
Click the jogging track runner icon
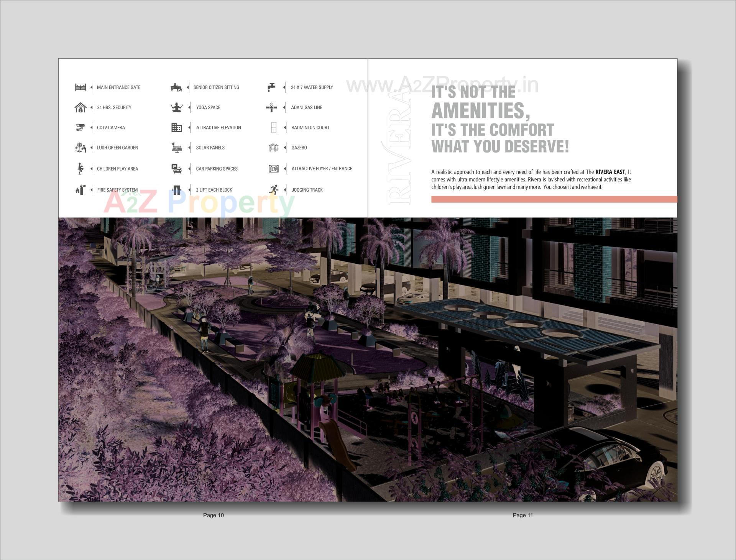273,190
